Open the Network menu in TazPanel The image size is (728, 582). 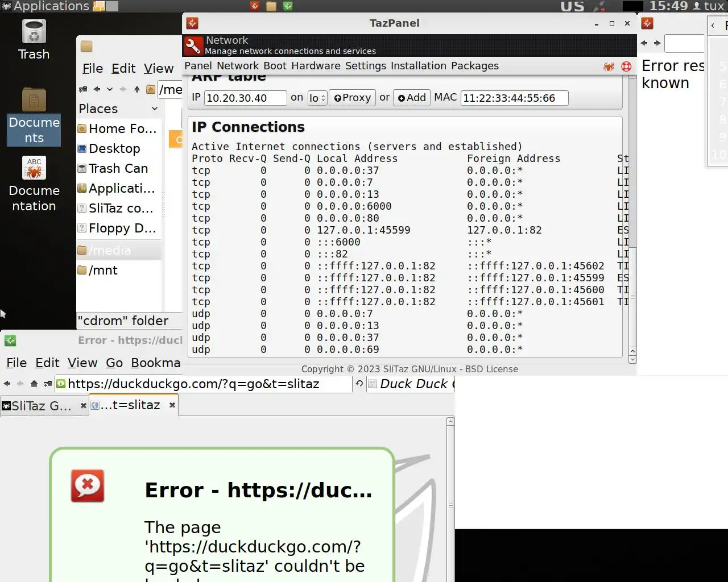(238, 66)
